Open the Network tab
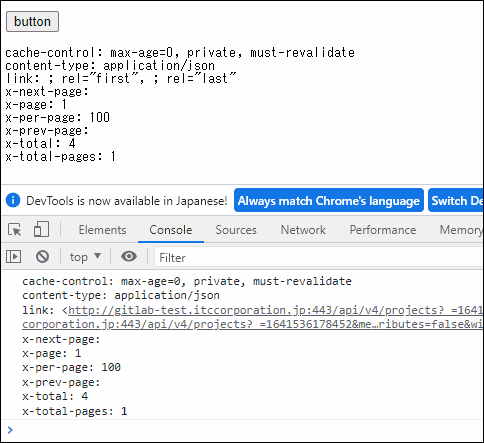The height and width of the screenshot is (443, 484). click(x=303, y=230)
